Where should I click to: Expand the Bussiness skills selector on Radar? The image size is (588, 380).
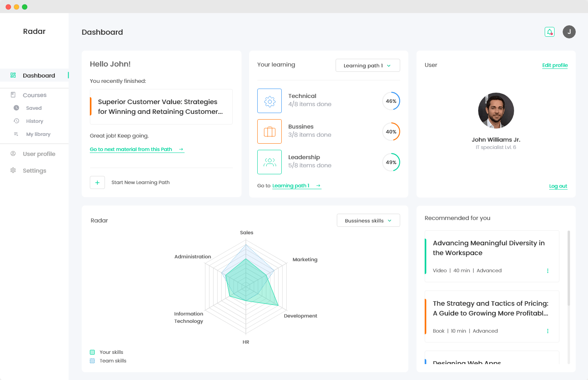coord(368,220)
